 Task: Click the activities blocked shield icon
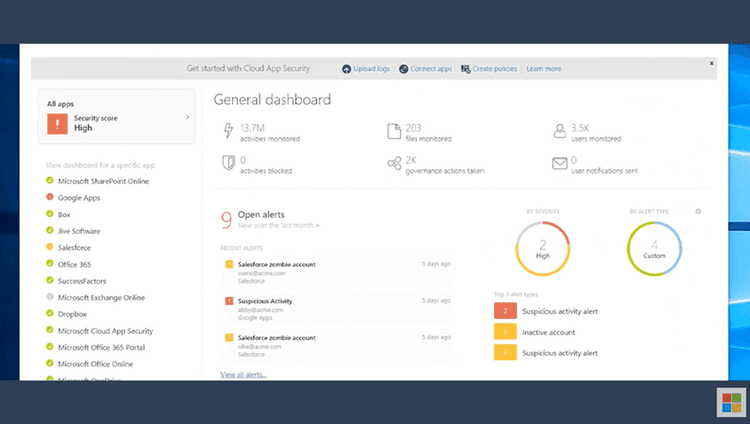(228, 163)
